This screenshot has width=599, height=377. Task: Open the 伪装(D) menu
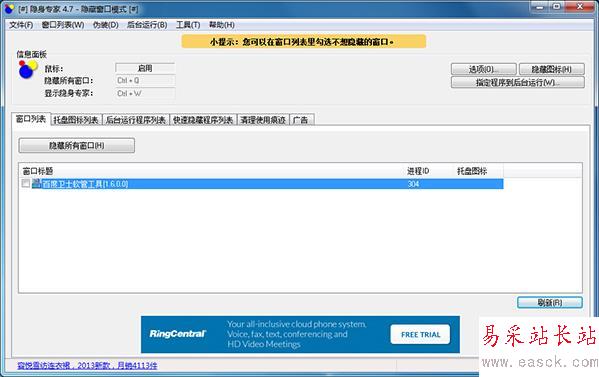(105, 25)
